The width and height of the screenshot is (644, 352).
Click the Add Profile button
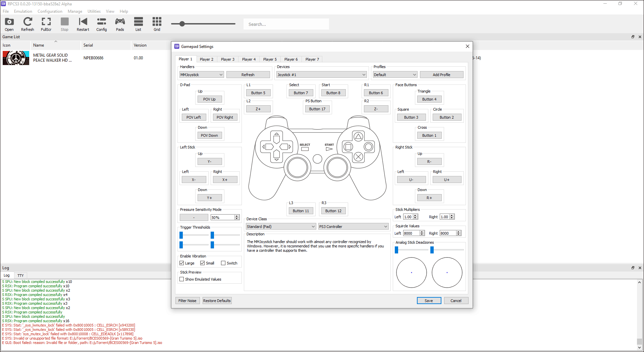441,75
